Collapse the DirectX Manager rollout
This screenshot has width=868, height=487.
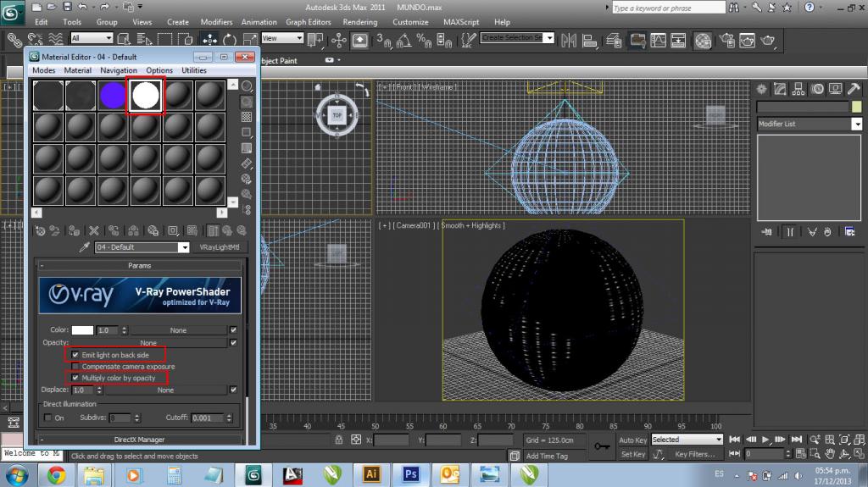coord(140,440)
